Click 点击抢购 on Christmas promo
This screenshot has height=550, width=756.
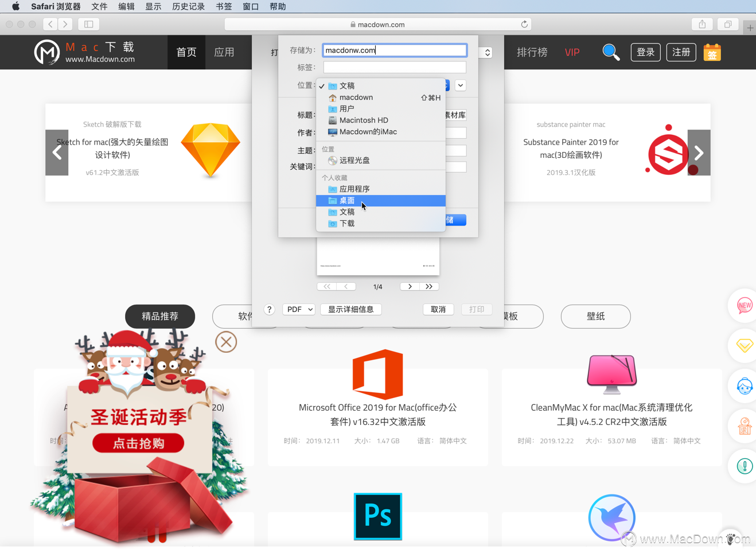point(138,443)
